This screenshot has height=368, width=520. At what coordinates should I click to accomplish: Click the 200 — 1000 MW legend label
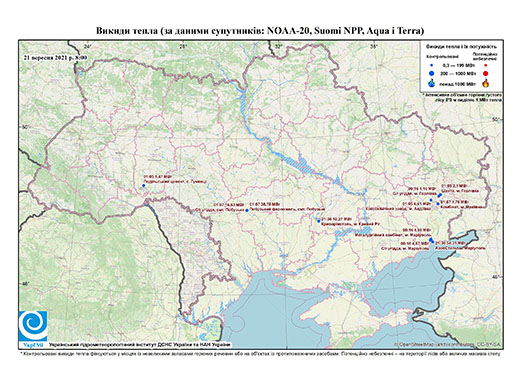(457, 73)
